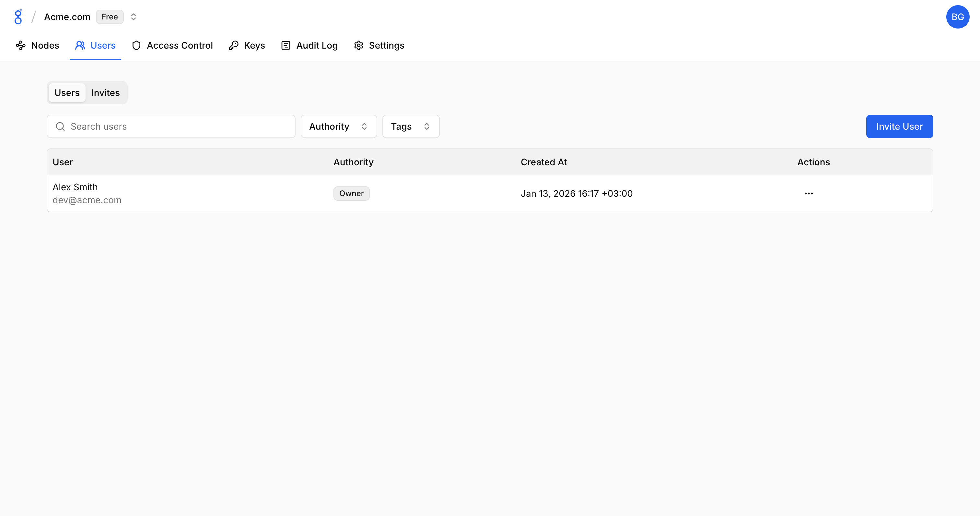Screen dimensions: 980x516
Task: Click the Settings gear icon
Action: tap(358, 46)
